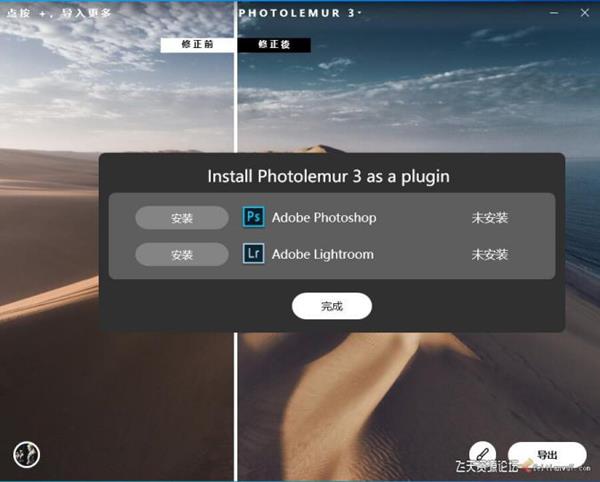Screen dimensions: 600x482
Task: Select the 修正後 after label
Action: (x=274, y=45)
